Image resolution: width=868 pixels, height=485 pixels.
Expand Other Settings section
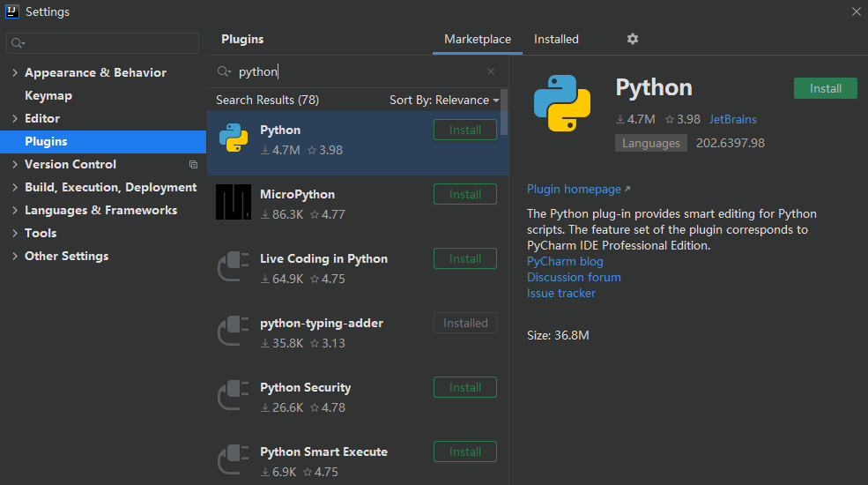pos(15,257)
